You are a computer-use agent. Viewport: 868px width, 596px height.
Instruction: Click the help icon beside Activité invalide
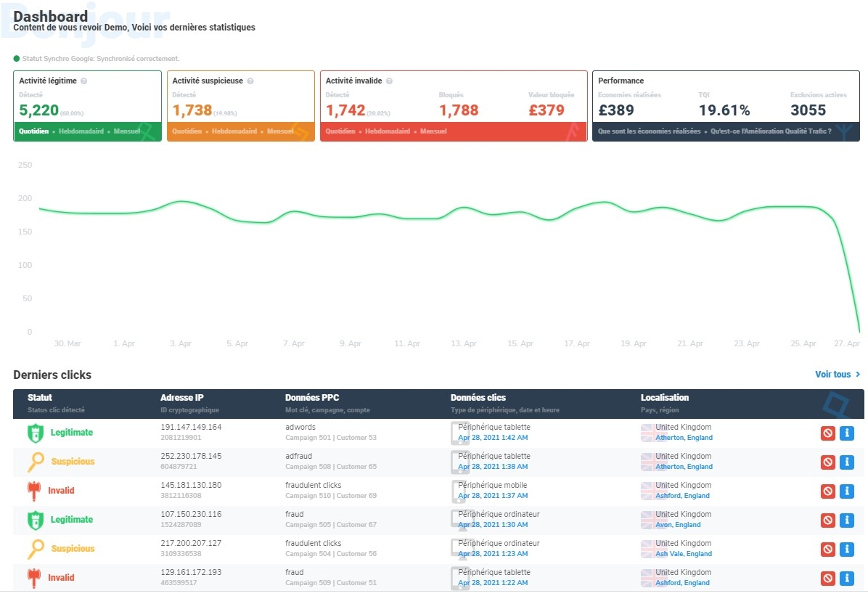tap(389, 81)
